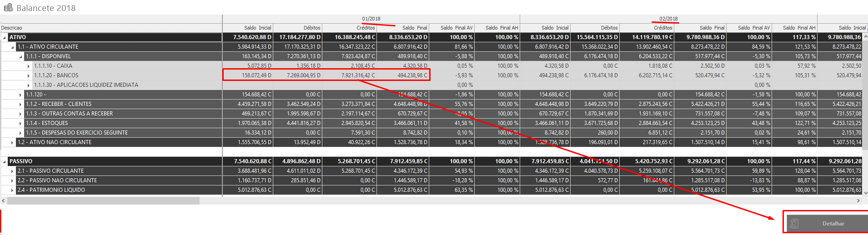Click the Balancete 2018 title icon
868x235 pixels.
[x=8, y=8]
